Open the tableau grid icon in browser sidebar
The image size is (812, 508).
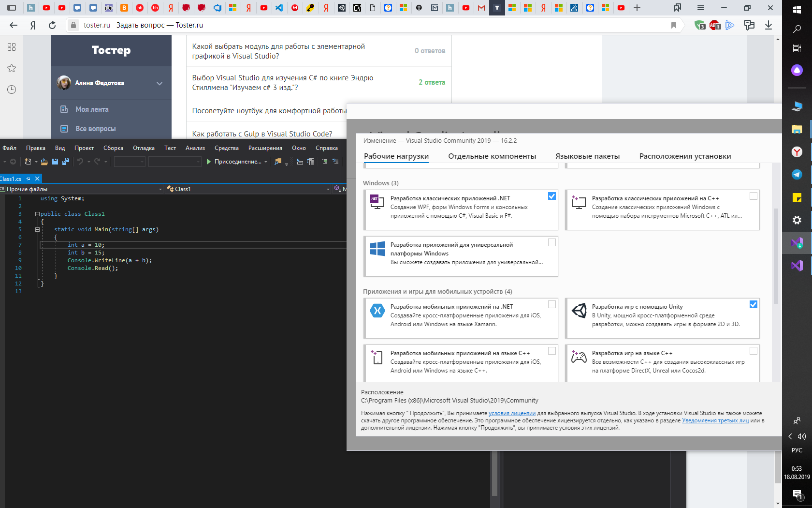pos(12,47)
